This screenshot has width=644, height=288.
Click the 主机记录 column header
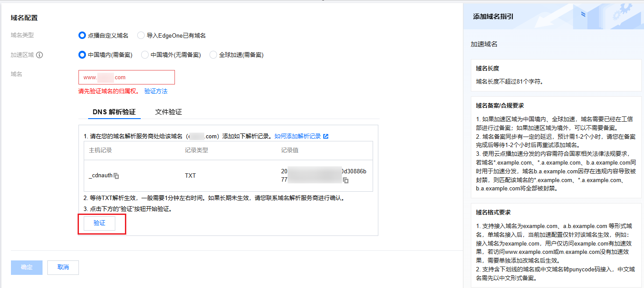(100, 150)
